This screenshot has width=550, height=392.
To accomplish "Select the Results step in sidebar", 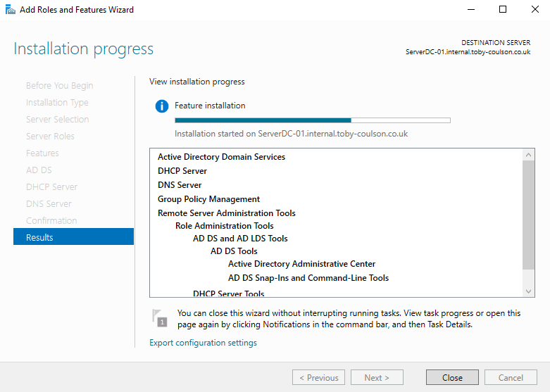I will [73, 237].
